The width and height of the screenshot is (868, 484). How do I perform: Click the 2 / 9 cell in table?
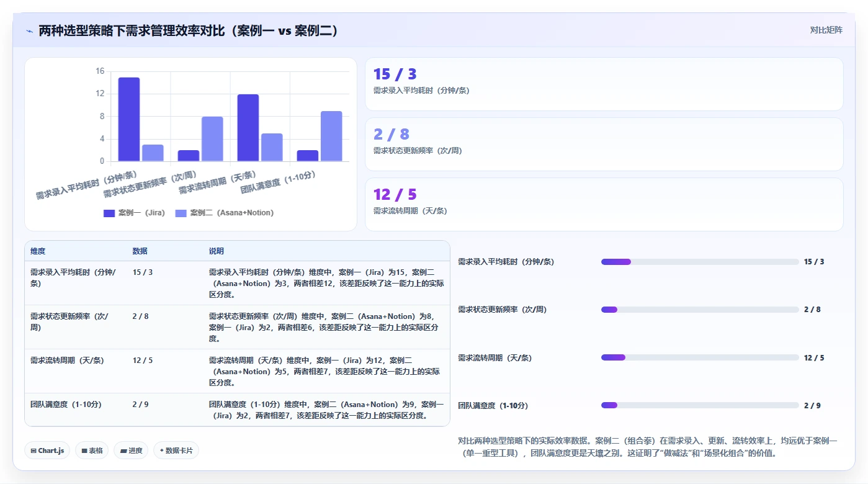[x=140, y=405]
